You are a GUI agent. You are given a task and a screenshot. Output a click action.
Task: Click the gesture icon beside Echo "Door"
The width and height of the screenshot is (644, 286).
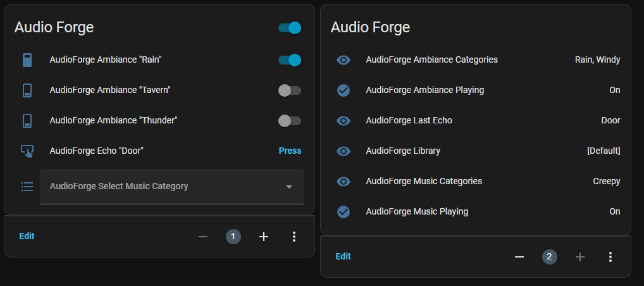[27, 151]
